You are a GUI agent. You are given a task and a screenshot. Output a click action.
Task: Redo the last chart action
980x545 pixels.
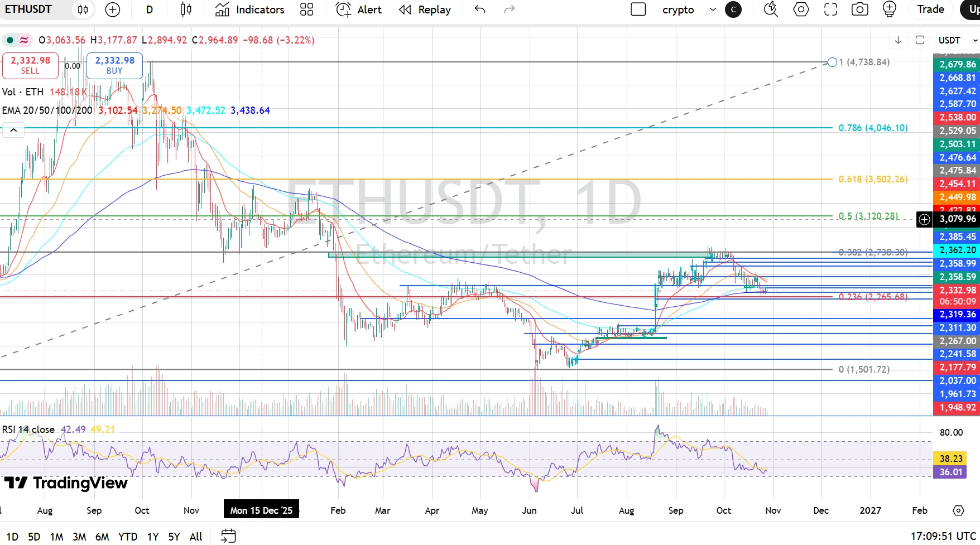(510, 9)
